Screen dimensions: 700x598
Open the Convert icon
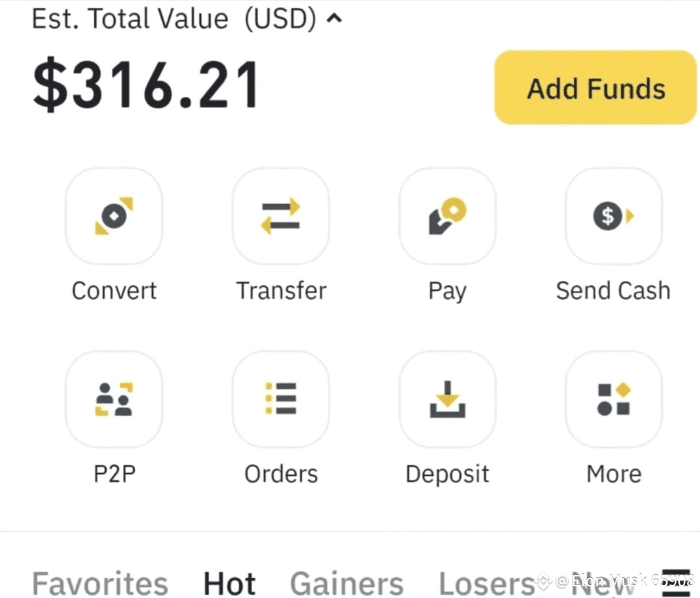114,216
